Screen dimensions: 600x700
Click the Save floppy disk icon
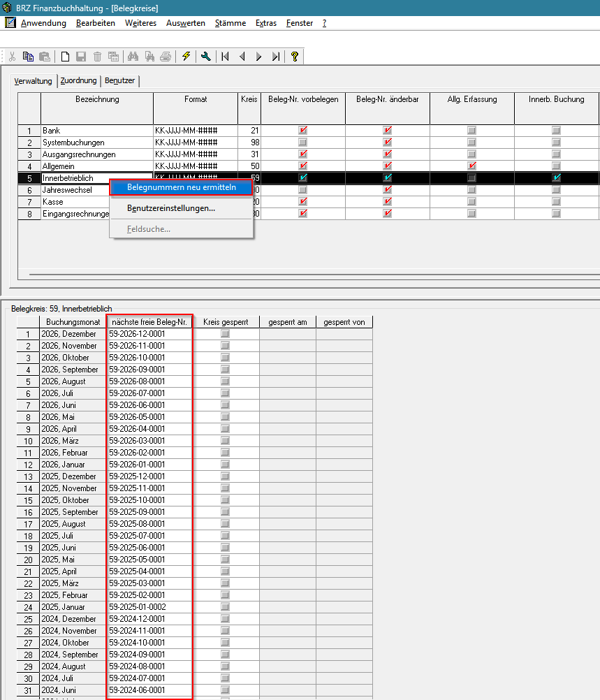point(81,57)
